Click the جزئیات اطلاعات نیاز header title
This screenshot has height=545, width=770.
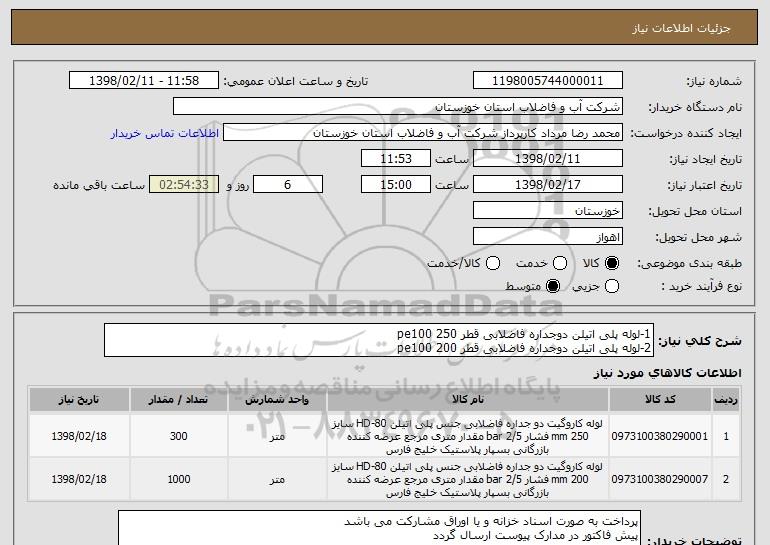tap(681, 28)
